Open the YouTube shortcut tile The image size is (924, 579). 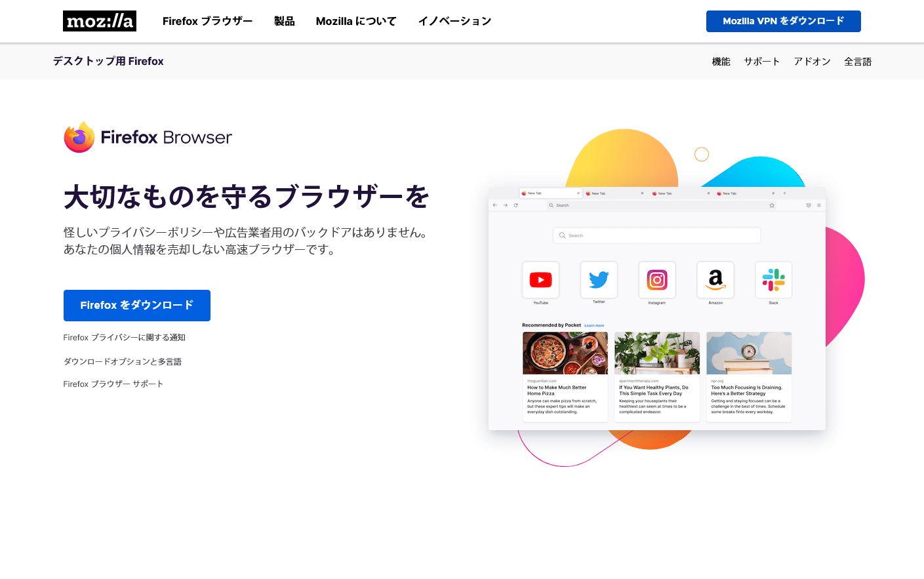540,281
